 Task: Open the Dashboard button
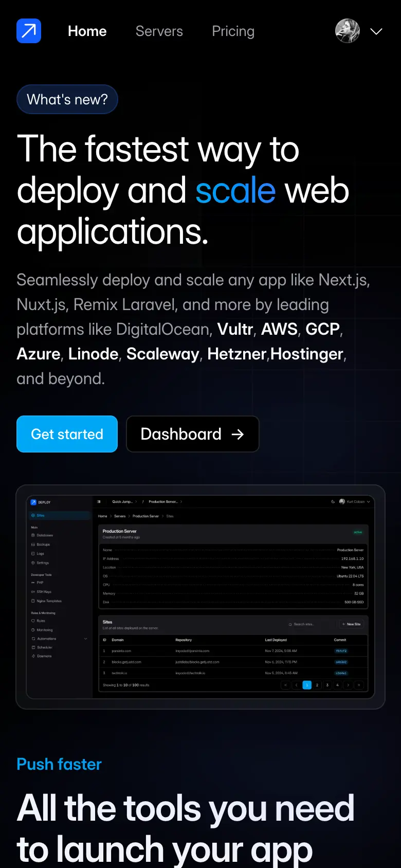(192, 434)
